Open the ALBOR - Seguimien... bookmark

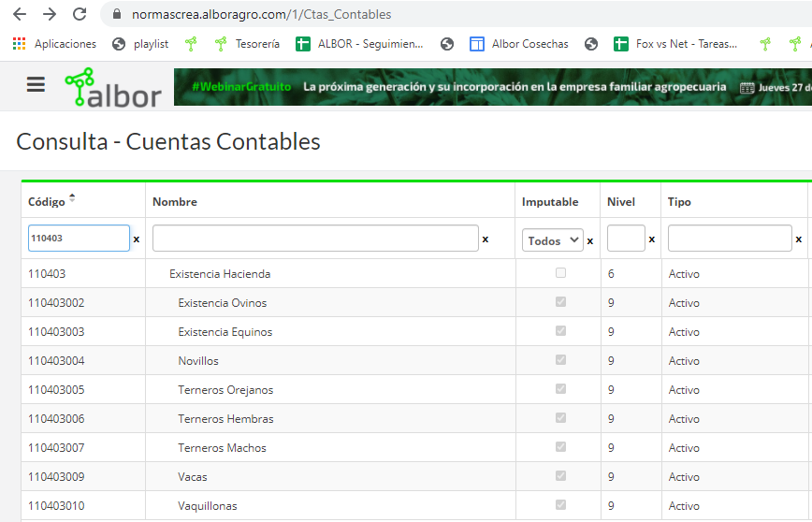(359, 44)
